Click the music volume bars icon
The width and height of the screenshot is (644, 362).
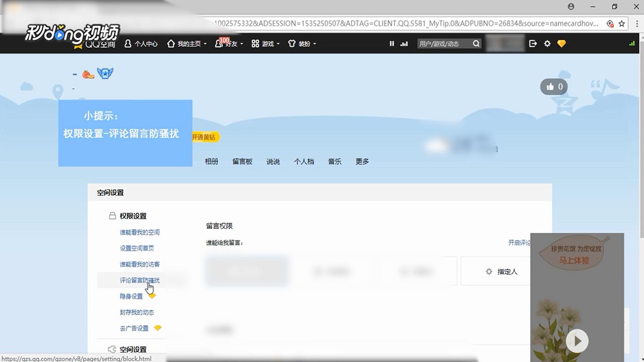point(404,44)
